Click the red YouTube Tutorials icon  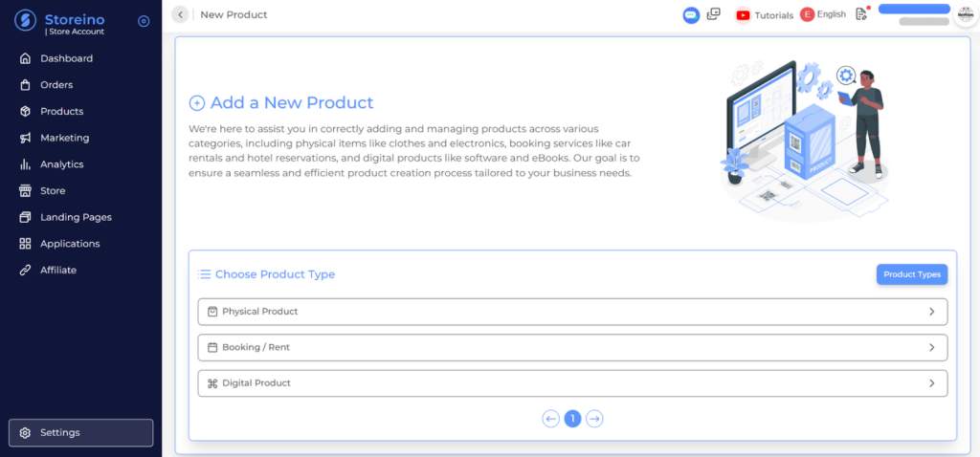coord(743,15)
